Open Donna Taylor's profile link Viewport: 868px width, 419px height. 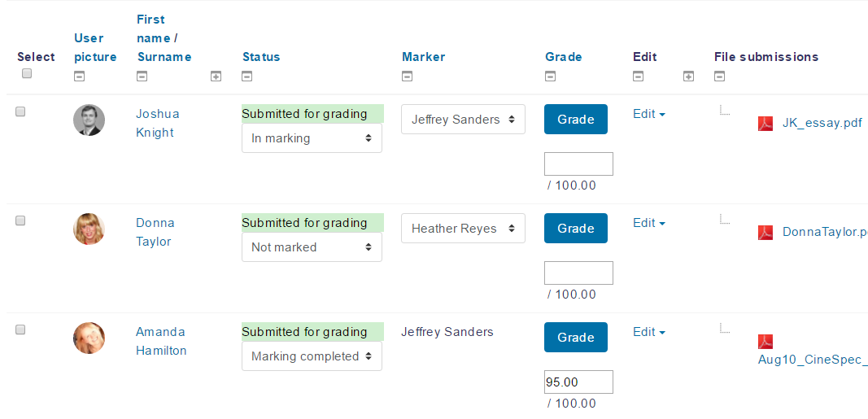tap(155, 232)
